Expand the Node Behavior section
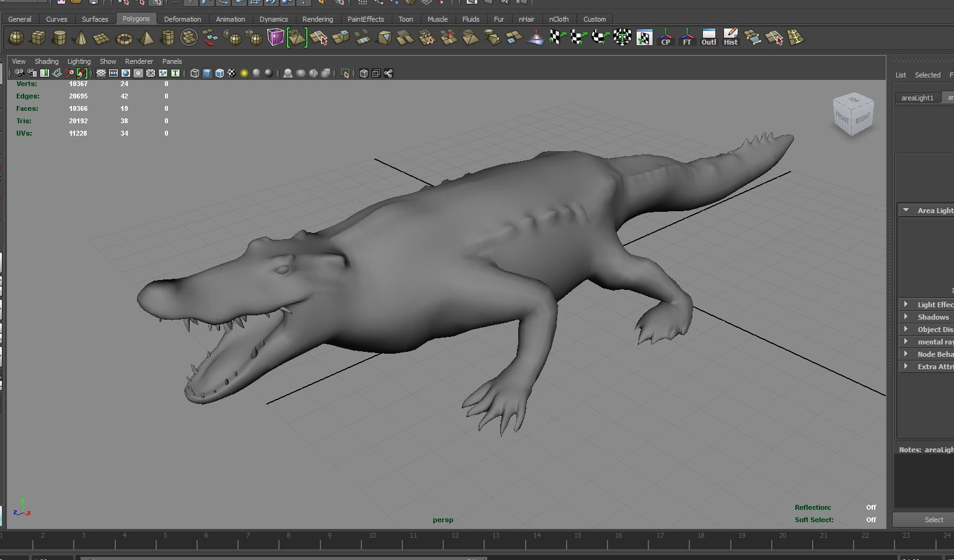This screenshot has width=954, height=560. click(x=906, y=354)
